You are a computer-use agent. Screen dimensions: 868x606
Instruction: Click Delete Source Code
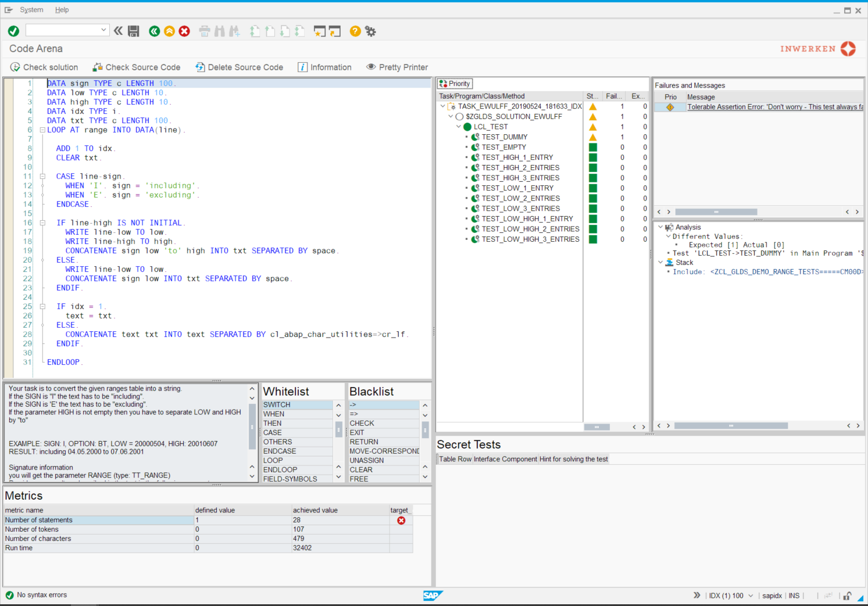(x=239, y=67)
